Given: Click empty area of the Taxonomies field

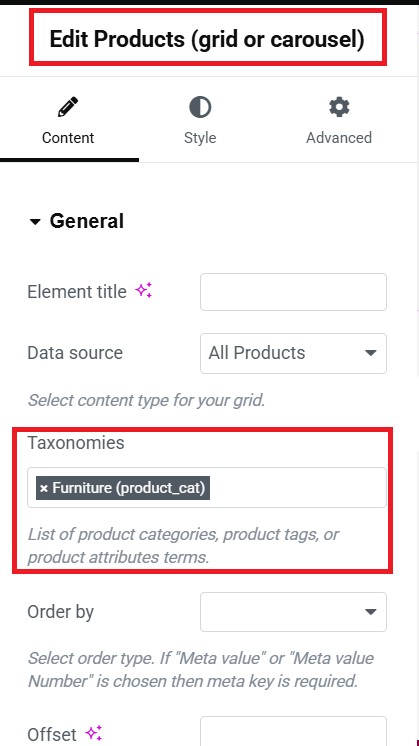Looking at the screenshot, I should [x=297, y=488].
